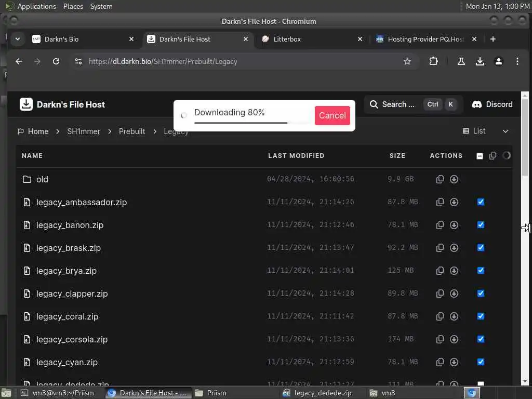Open the Discord link
This screenshot has height=399, width=532.
pos(492,104)
